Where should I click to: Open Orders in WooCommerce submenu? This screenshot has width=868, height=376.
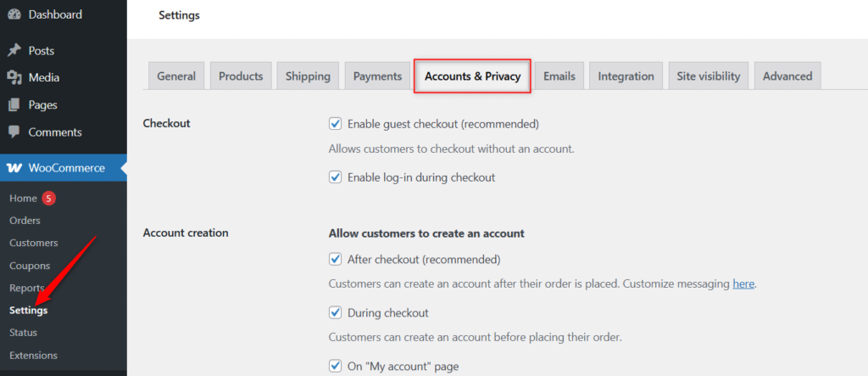[x=25, y=221]
